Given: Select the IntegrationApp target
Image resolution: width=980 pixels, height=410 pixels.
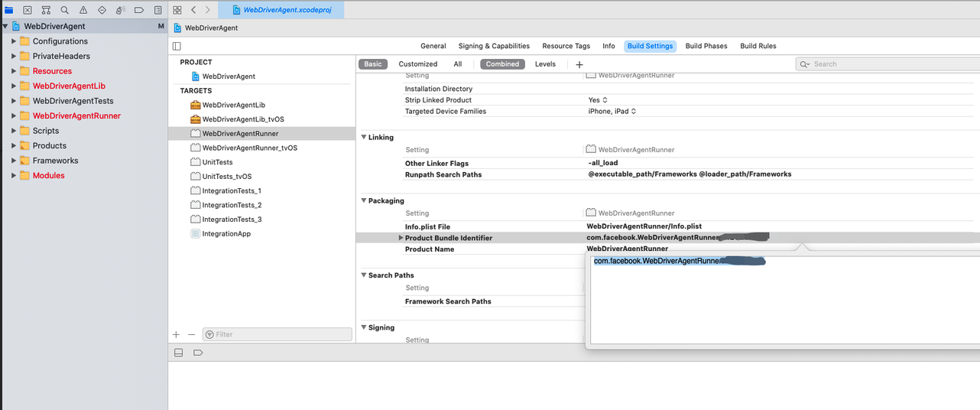Looking at the screenshot, I should click(226, 234).
